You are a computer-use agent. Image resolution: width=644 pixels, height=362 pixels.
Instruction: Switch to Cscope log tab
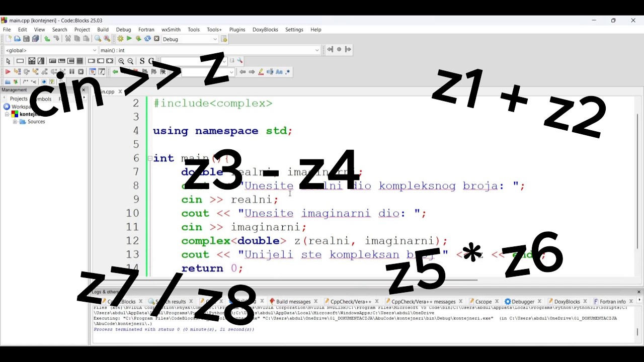click(483, 302)
